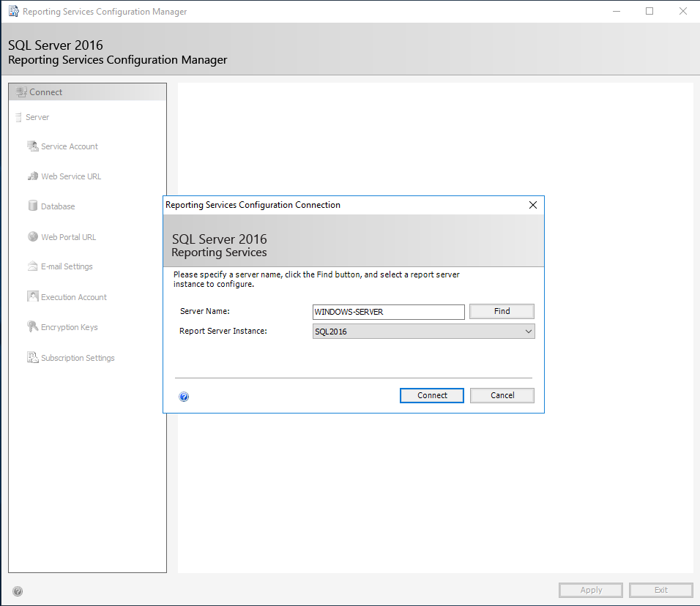Close the Configuration Connection dialog with the X button
Viewport: 700px width, 606px height.
(x=533, y=205)
